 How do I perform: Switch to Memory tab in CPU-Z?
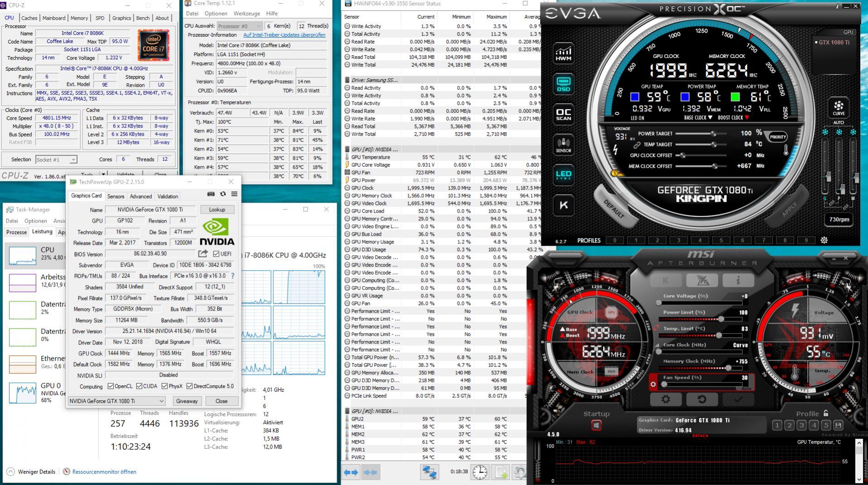tap(79, 18)
